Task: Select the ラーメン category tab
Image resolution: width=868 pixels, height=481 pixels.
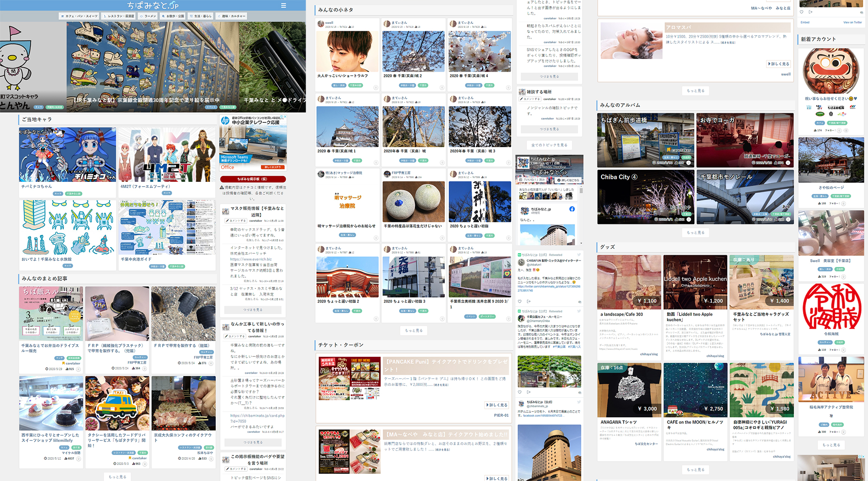Action: click(x=148, y=16)
